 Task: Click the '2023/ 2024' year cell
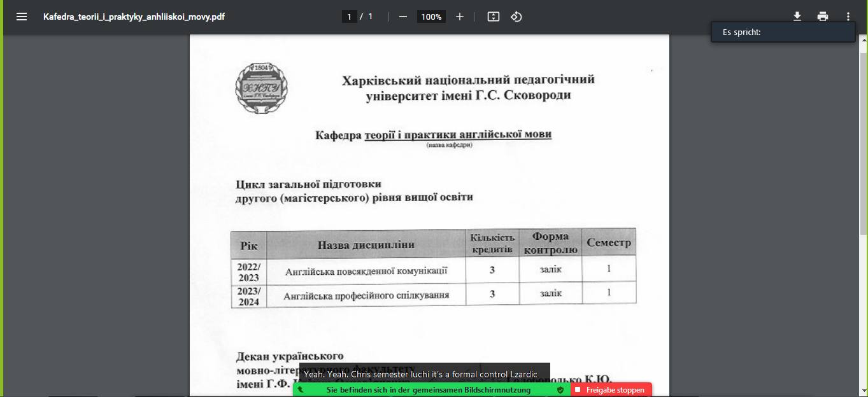pos(249,296)
